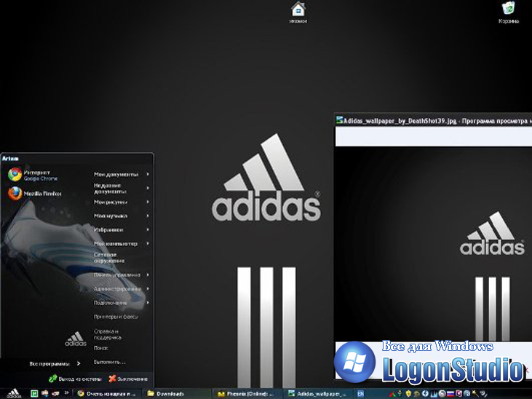
Task: Expand the Недавние документы submenu arrow
Action: click(148, 188)
